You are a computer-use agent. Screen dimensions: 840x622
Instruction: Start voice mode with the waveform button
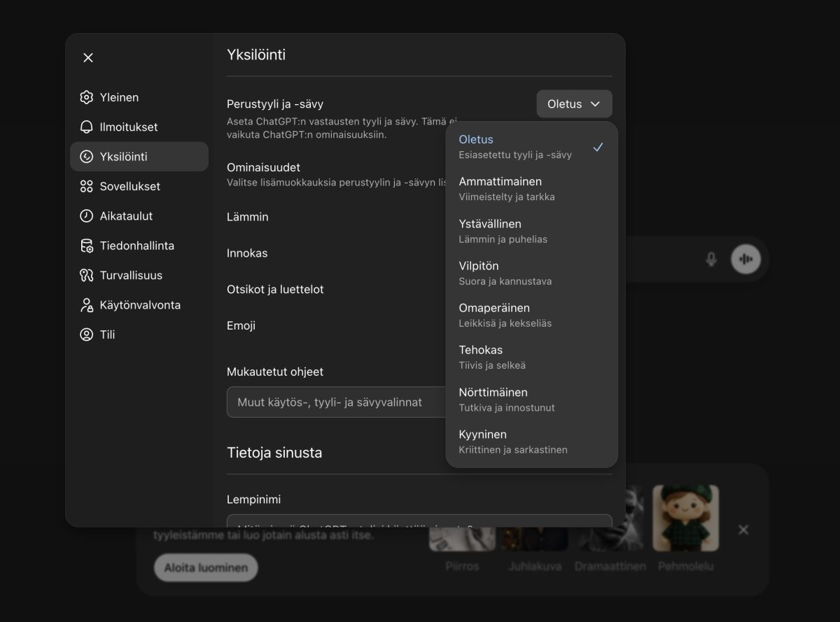[x=745, y=259]
